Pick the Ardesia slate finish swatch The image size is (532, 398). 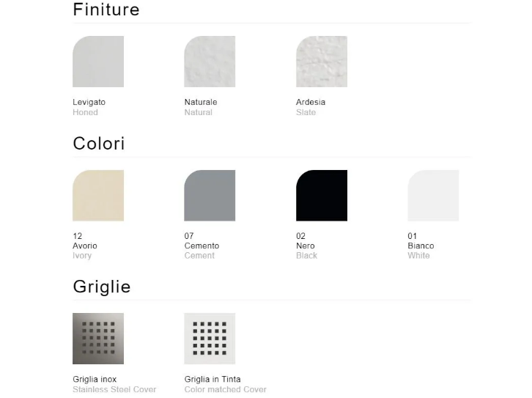coord(321,62)
